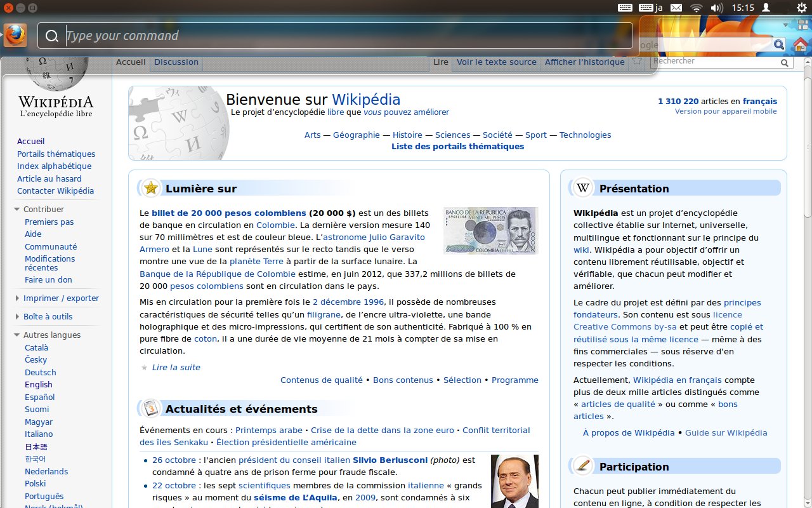Open the Sciences portal link
This screenshot has height=508, width=812.
point(452,135)
